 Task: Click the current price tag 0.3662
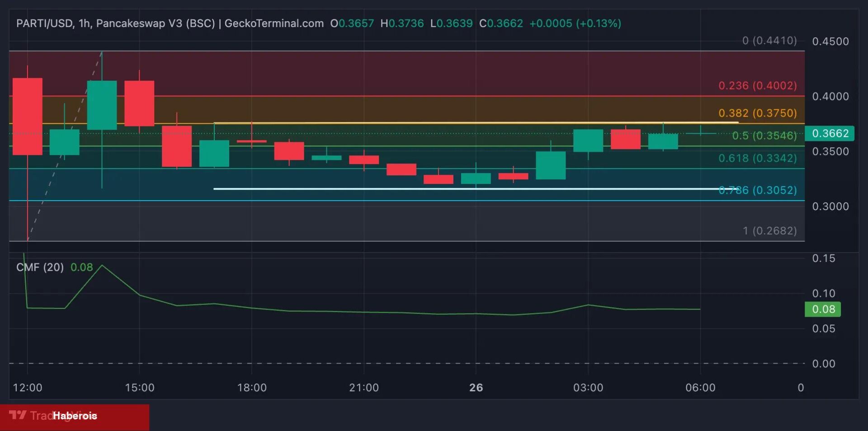pyautogui.click(x=830, y=133)
